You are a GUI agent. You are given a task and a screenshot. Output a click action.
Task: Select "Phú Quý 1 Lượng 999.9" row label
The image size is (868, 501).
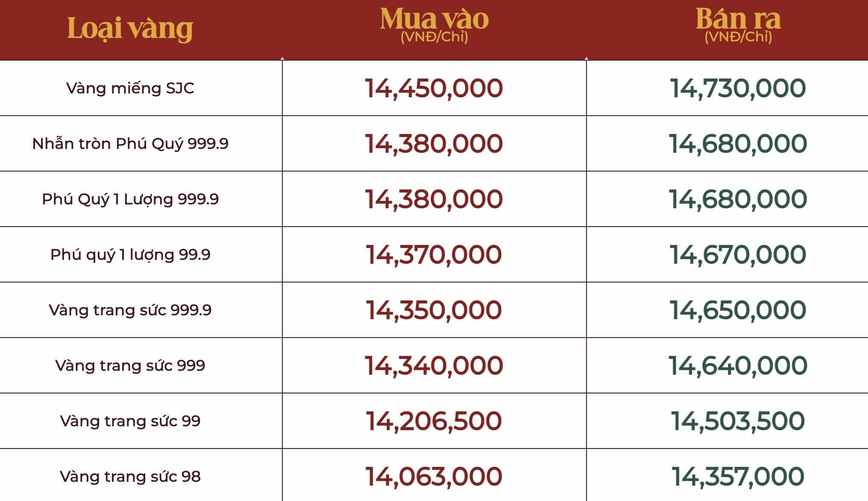click(x=130, y=199)
